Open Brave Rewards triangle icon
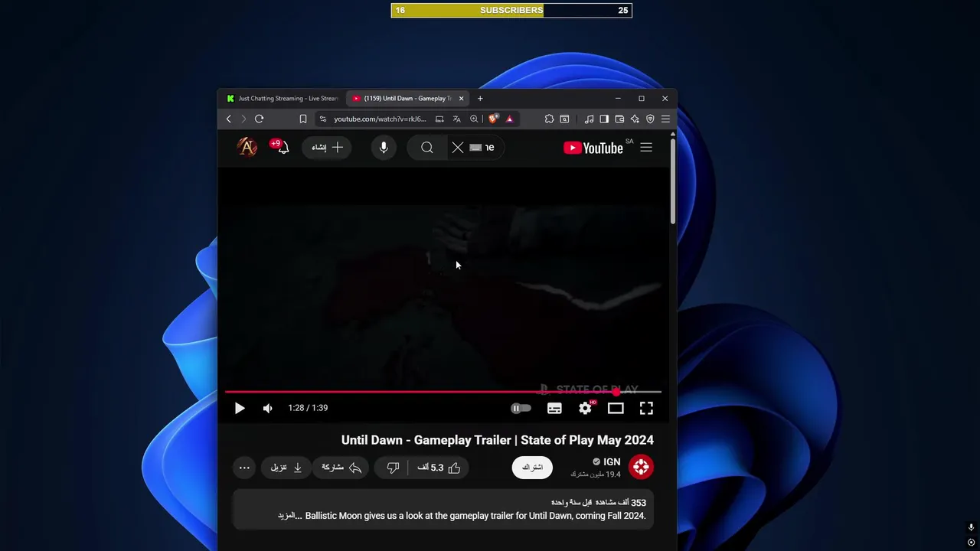 pyautogui.click(x=509, y=119)
